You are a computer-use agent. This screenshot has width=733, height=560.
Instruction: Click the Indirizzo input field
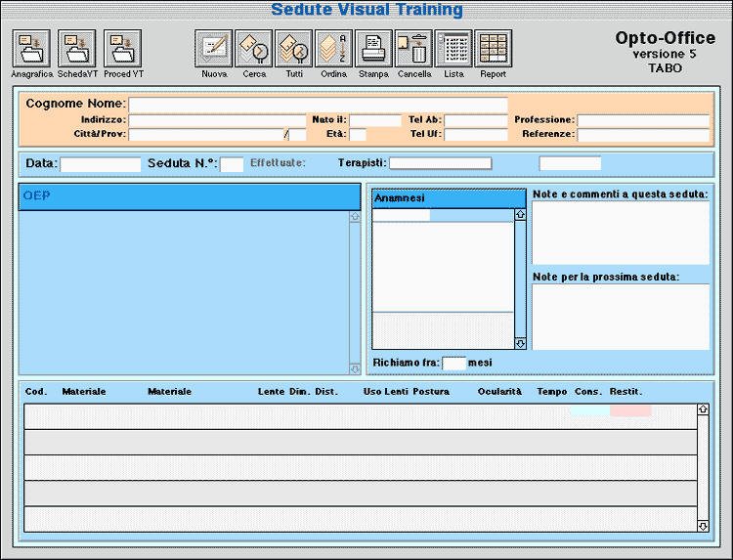[x=217, y=120]
